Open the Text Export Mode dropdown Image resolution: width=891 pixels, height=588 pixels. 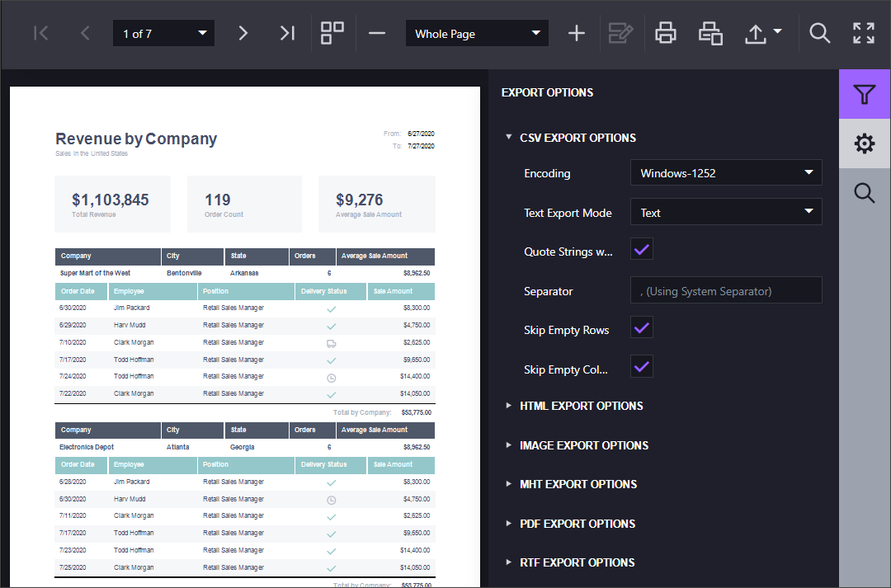tap(726, 212)
